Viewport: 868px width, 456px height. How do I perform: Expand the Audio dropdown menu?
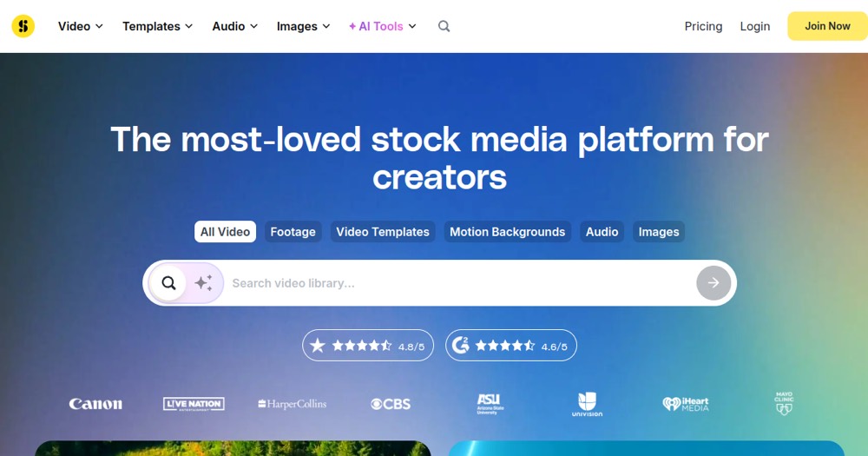[x=234, y=26]
